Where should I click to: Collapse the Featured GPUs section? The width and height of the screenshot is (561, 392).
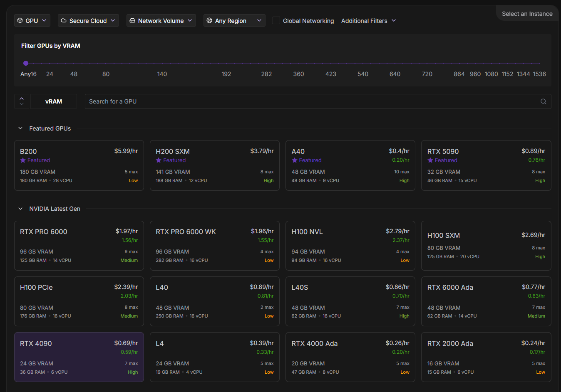tap(20, 128)
